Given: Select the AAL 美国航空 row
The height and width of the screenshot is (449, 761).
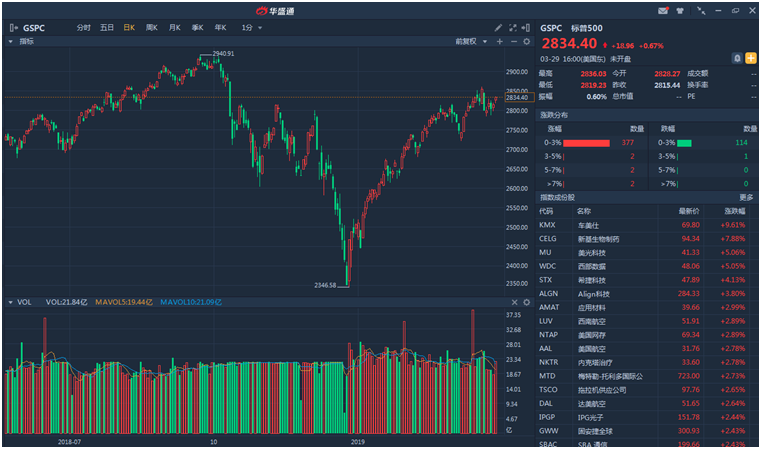Looking at the screenshot, I should (x=645, y=349).
